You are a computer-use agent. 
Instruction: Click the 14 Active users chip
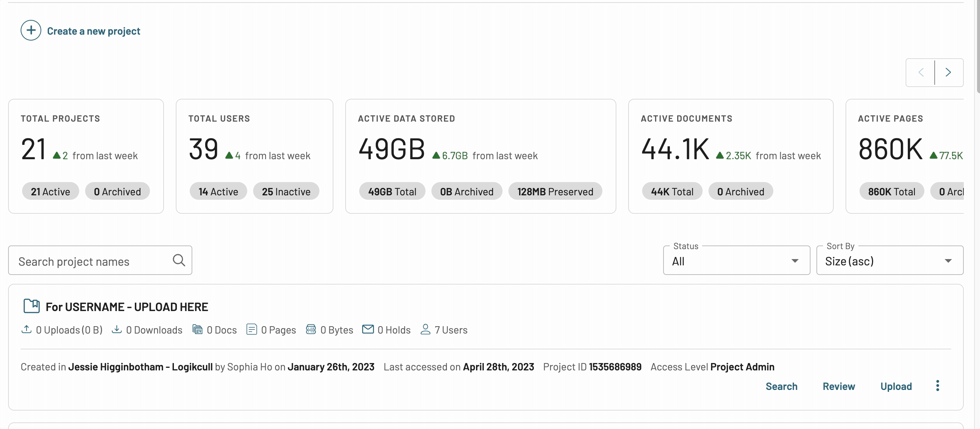click(x=218, y=191)
